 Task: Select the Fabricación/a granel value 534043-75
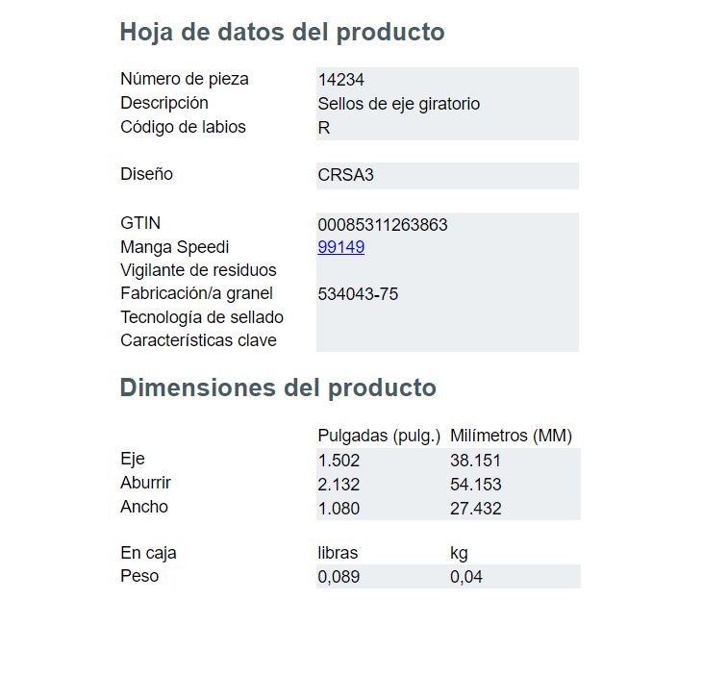pos(358,294)
